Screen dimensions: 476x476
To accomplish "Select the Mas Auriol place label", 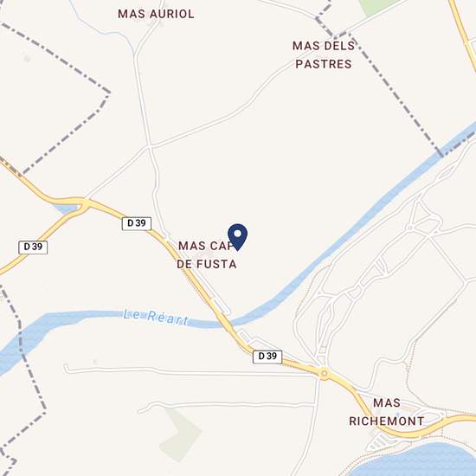I will (x=156, y=14).
